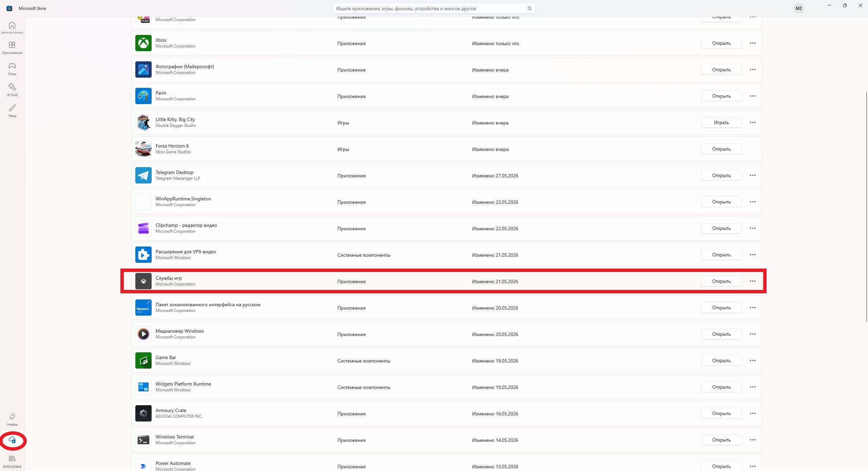Click the Медиаплеер Windows app icon
This screenshot has height=471, width=868.
point(143,334)
